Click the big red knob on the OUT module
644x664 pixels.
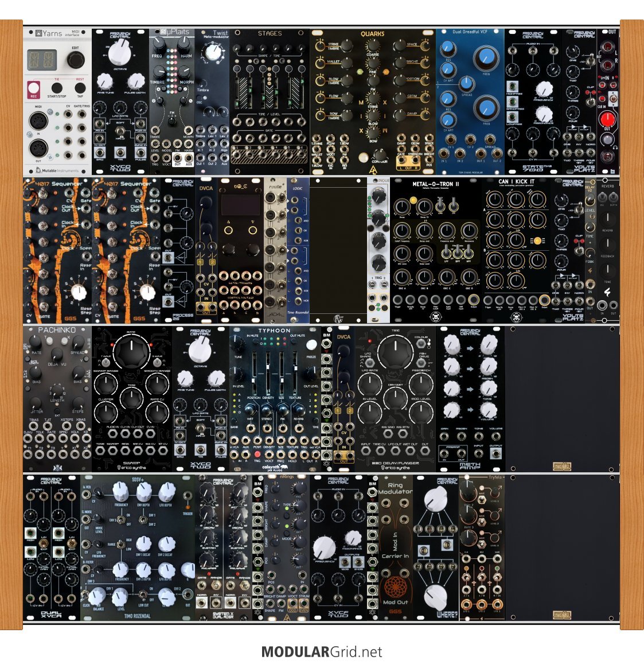[607, 119]
